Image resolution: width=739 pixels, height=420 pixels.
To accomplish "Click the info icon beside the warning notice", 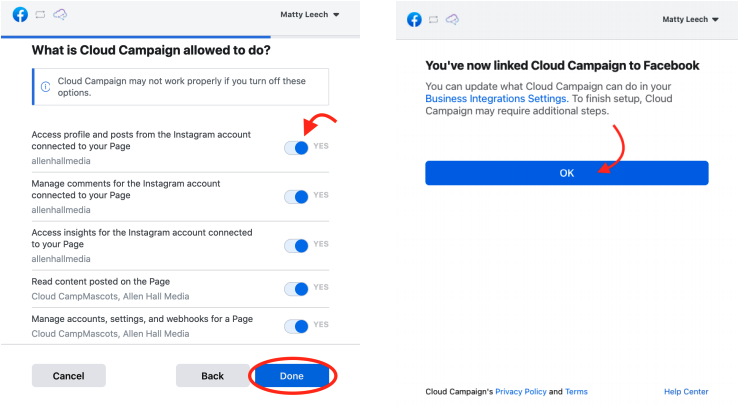I will click(x=46, y=87).
